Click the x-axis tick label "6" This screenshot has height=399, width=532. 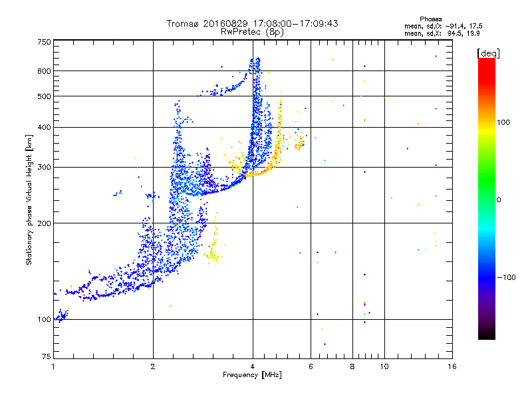pyautogui.click(x=311, y=366)
